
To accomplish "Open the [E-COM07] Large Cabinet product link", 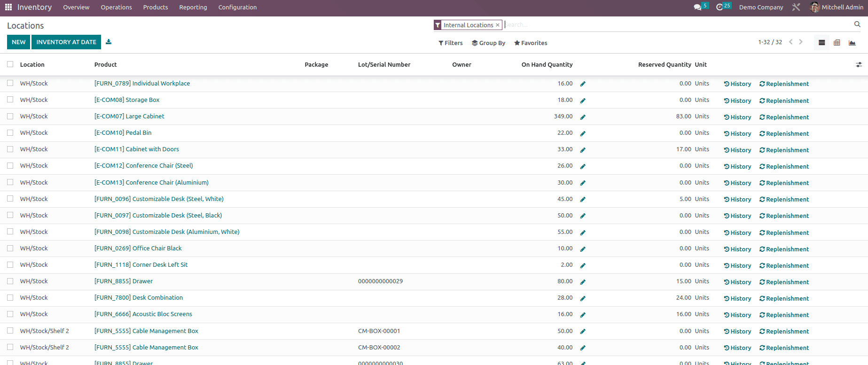I will click(129, 116).
